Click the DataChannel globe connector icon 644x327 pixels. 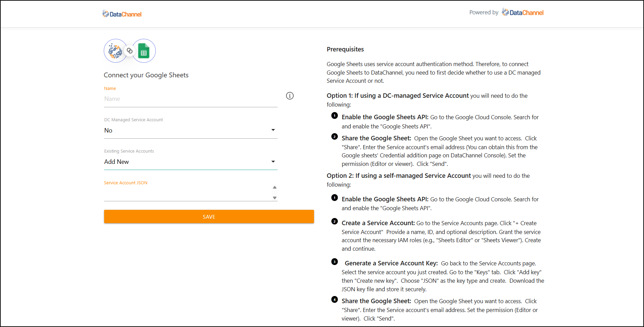(x=116, y=51)
